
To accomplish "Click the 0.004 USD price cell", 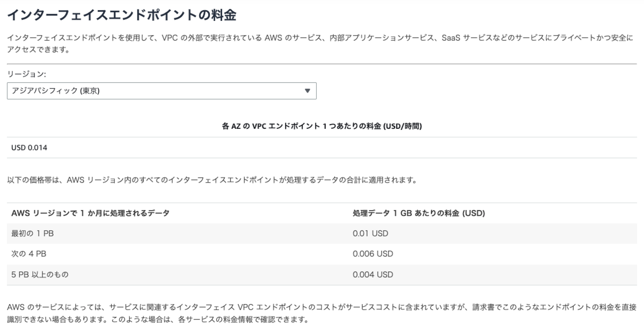I will click(x=373, y=274).
